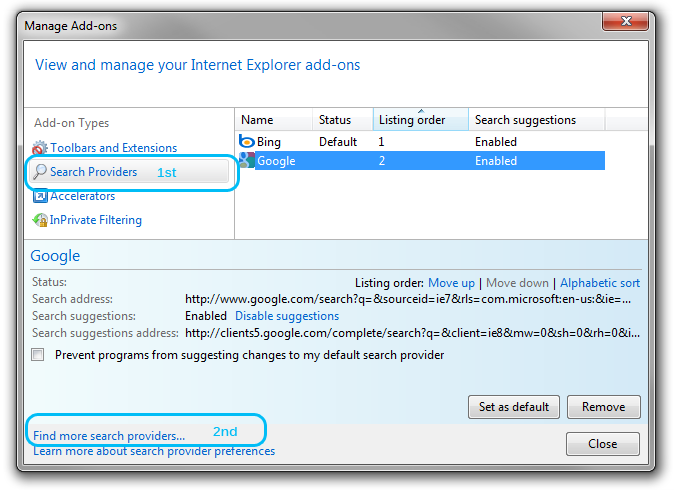
Task: Click the window X close button
Action: [626, 21]
